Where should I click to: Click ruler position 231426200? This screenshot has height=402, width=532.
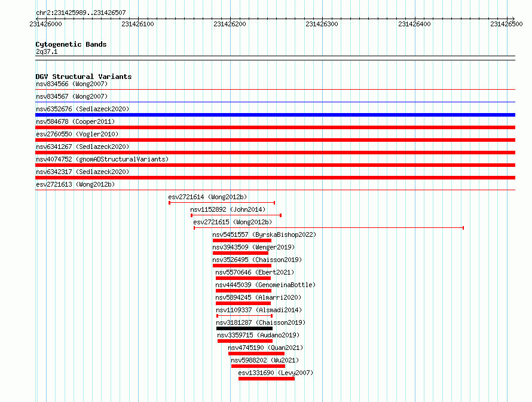pos(230,24)
